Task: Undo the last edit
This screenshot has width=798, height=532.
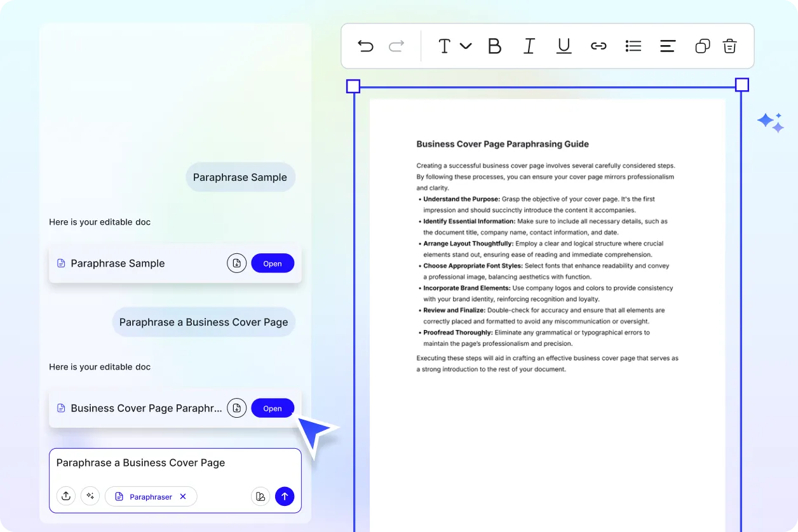Action: 365,46
